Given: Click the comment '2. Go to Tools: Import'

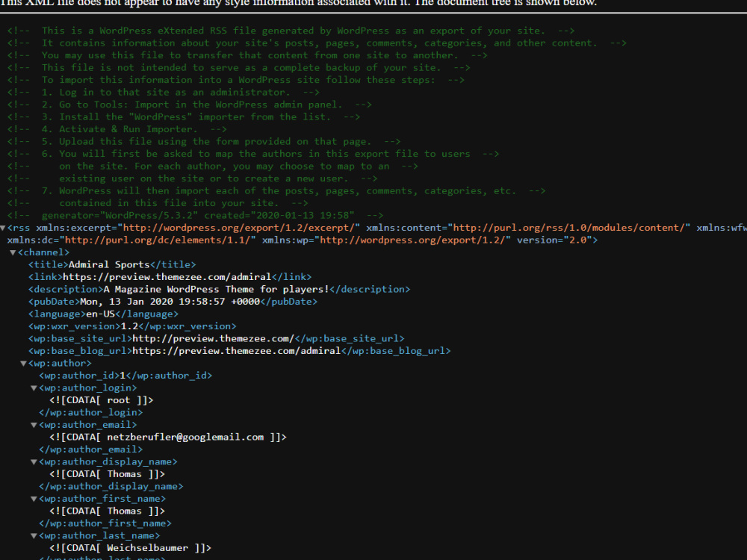Looking at the screenshot, I should pos(190,105).
